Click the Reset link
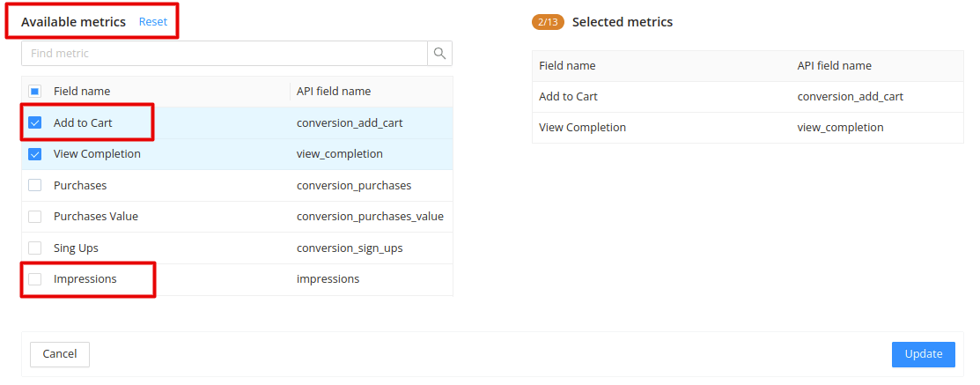Viewport: 980px width, 385px height. click(153, 22)
